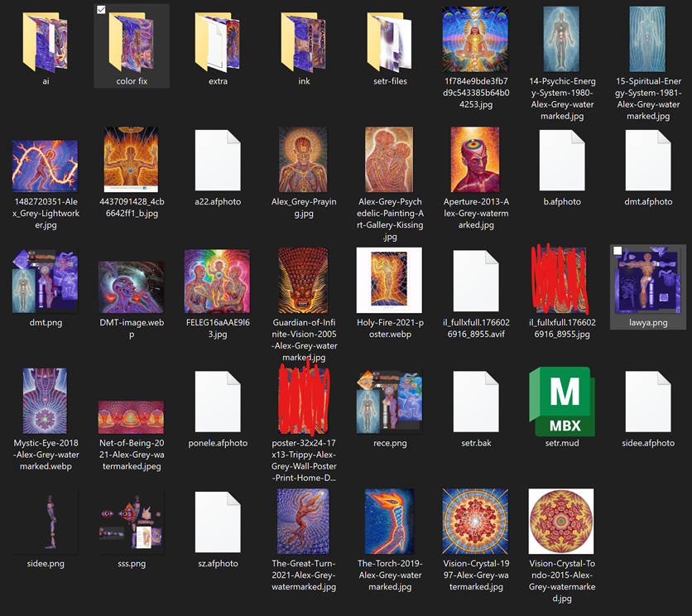Image resolution: width=692 pixels, height=616 pixels.
Task: Select the 1482720351-Alex_Grey-Lightworker.jpg thumbnail
Action: [45, 166]
